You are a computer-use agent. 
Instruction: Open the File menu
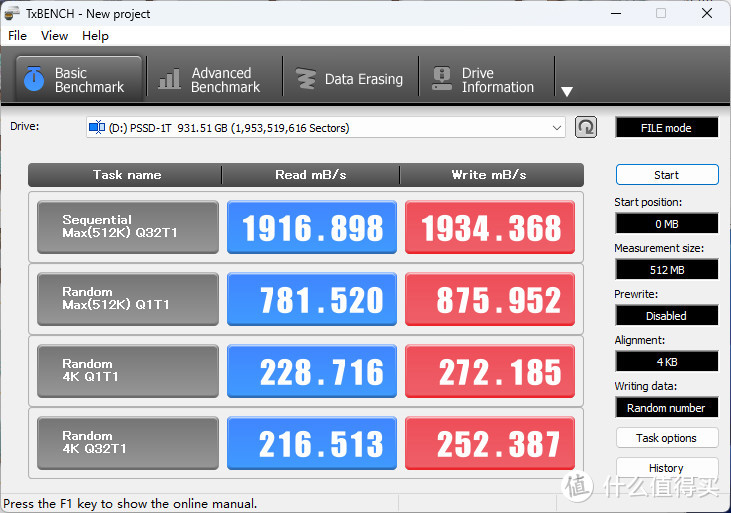tap(18, 36)
